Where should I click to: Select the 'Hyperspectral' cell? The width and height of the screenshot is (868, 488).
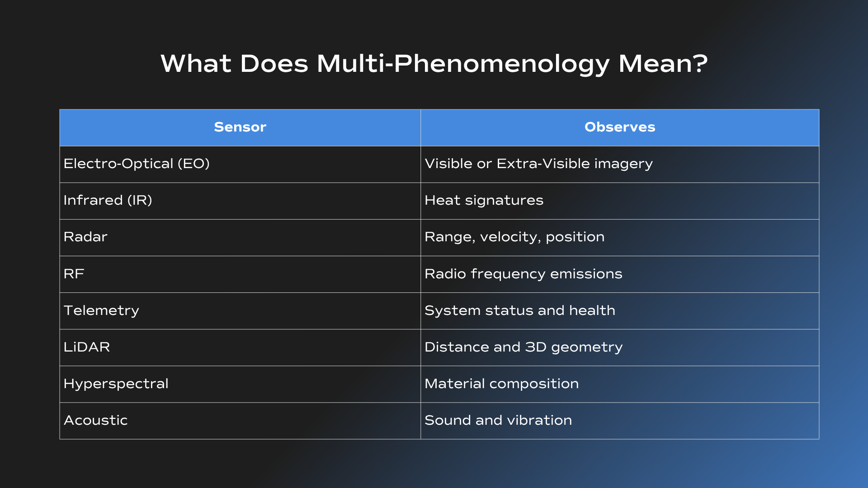click(240, 384)
